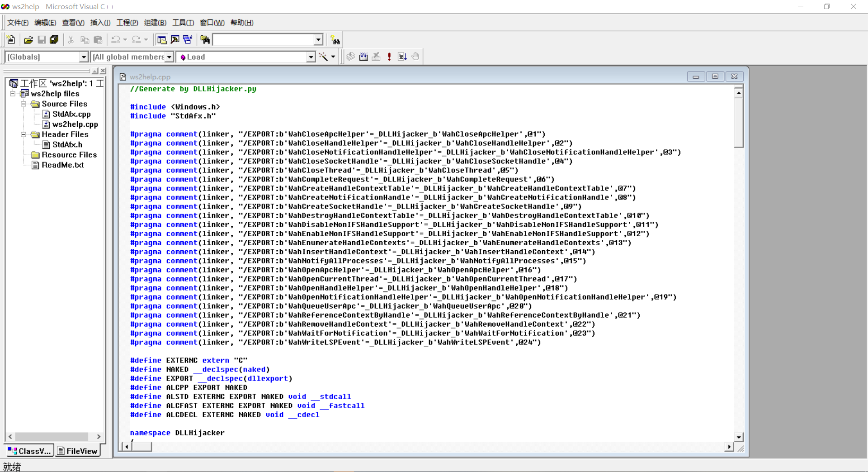Screen dimensions: 868x472
Task: Select ReadMe.txt in the file tree
Action: pos(63,165)
